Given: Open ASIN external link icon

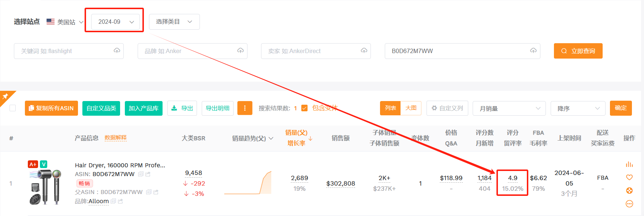Looking at the screenshot, I should tap(148, 174).
